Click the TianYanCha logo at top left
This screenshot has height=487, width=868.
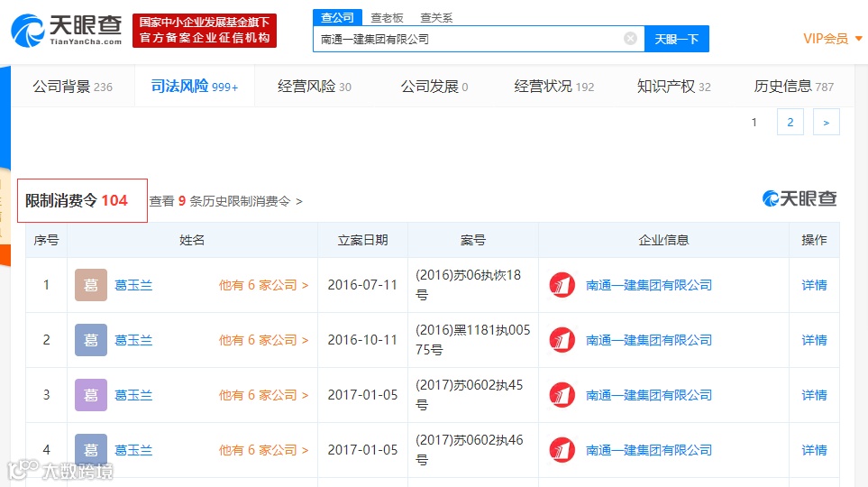[67, 31]
